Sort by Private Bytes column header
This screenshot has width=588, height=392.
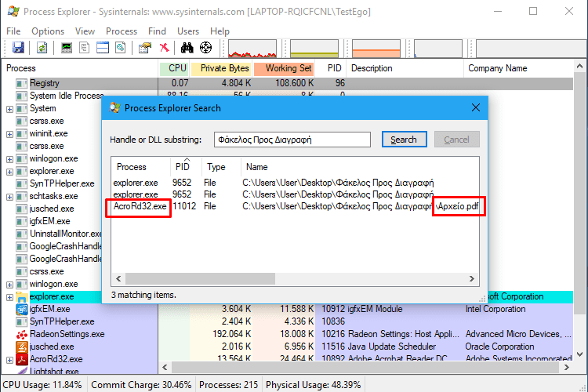tap(221, 68)
